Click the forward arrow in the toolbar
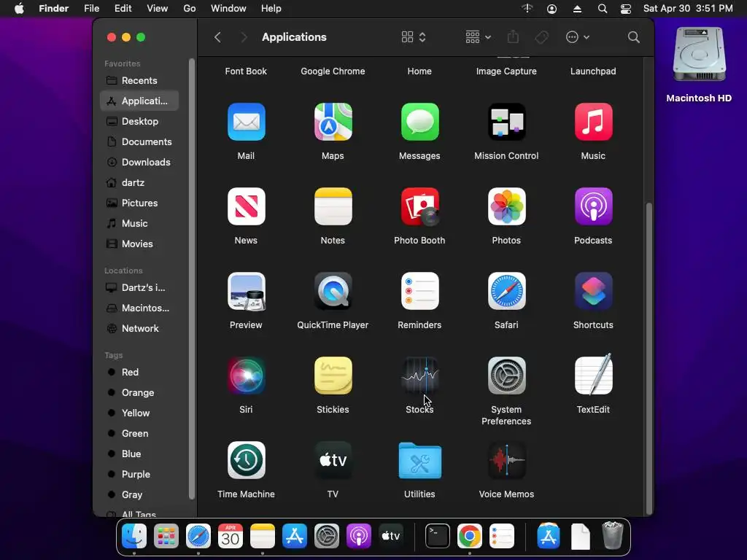This screenshot has width=747, height=560. pos(244,37)
